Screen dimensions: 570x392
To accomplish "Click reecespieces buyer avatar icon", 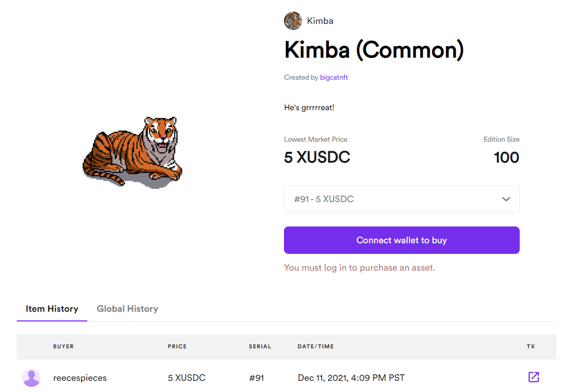I will pos(31,378).
